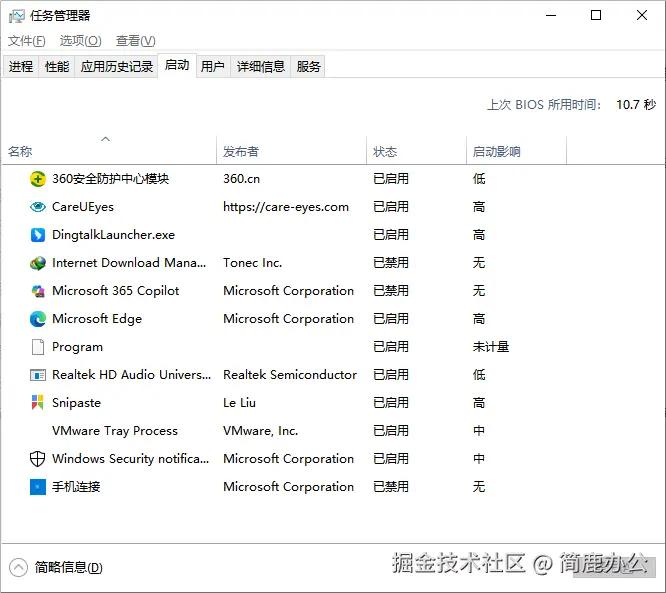This screenshot has width=666, height=593.
Task: Select the Microsoft Edge entry name
Action: [97, 319]
